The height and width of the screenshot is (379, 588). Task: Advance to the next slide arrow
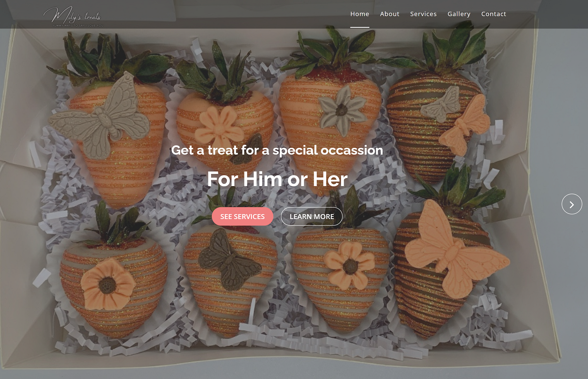point(572,204)
